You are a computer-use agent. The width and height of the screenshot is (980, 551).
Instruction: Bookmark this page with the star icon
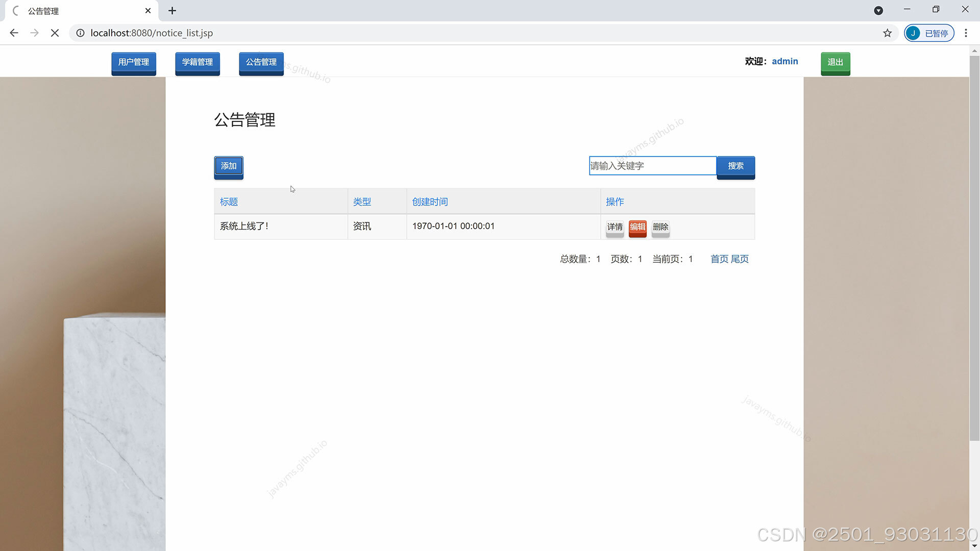click(x=887, y=33)
